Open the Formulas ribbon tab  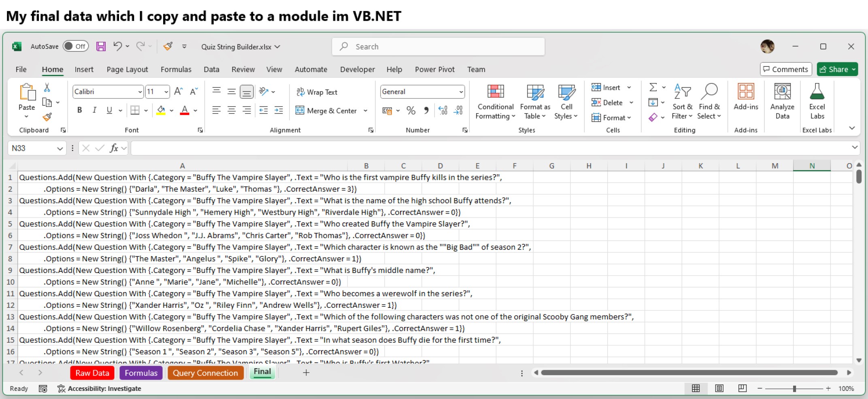tap(176, 69)
